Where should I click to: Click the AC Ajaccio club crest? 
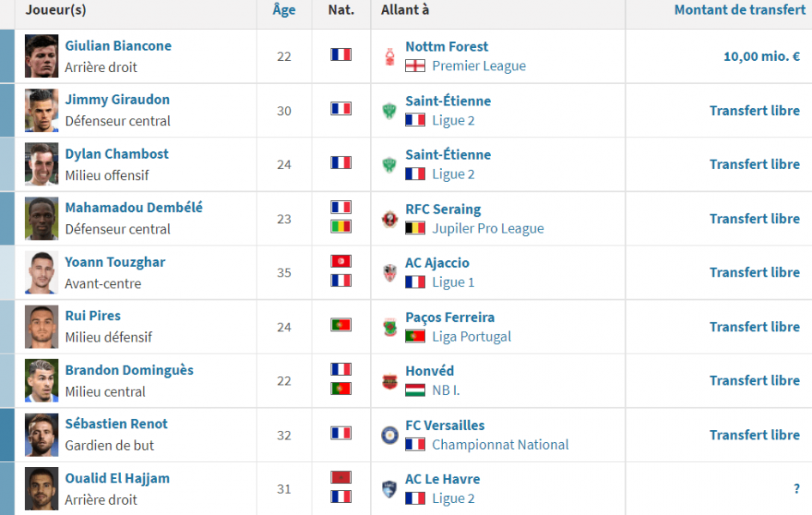(390, 273)
